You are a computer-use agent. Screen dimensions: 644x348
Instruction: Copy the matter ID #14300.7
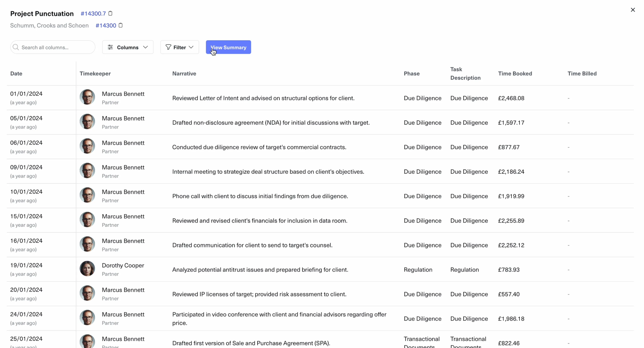click(x=111, y=13)
